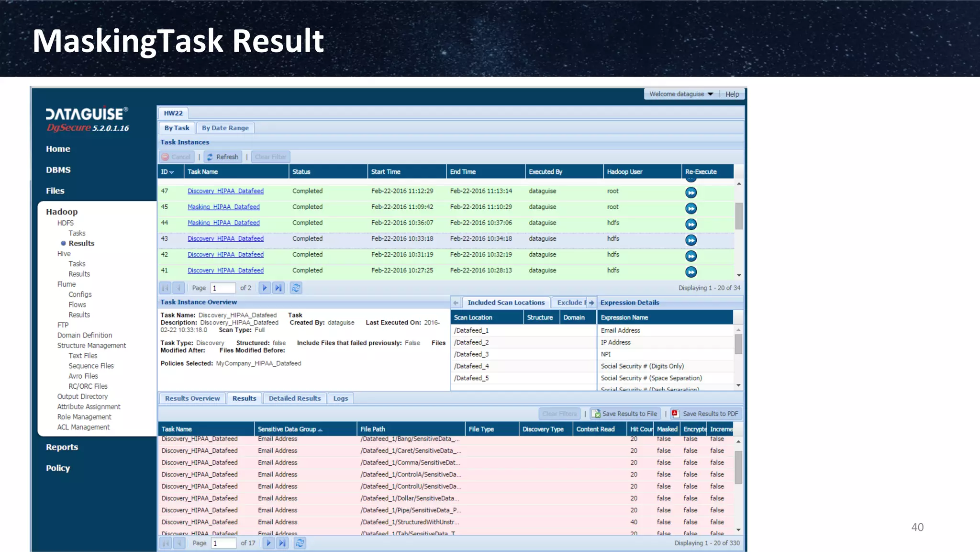Click the Cancel task button

pyautogui.click(x=177, y=157)
